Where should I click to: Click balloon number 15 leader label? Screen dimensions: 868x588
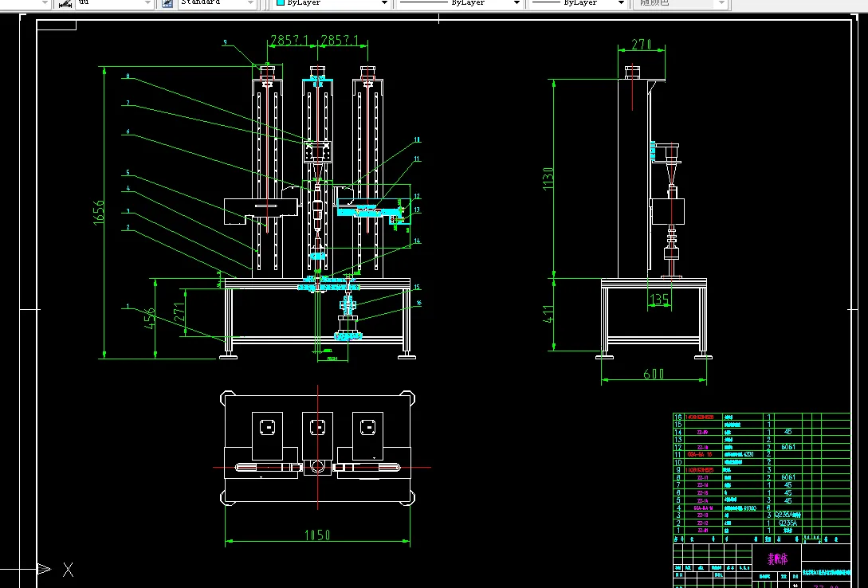pos(417,287)
